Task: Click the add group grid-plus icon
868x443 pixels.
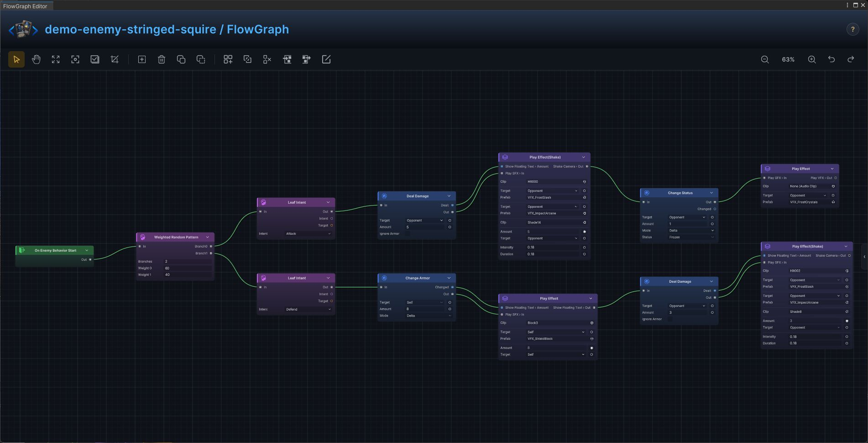Action: (x=228, y=59)
